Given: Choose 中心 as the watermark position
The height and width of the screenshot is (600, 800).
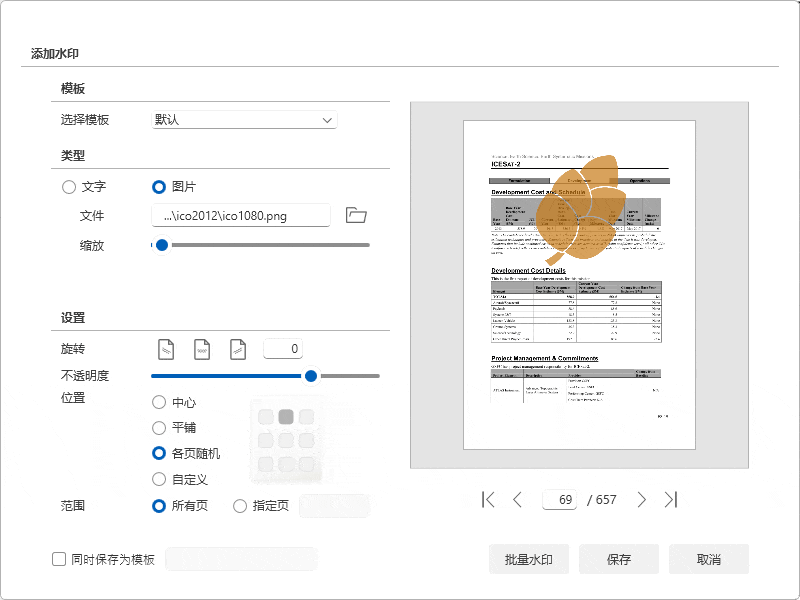Looking at the screenshot, I should pos(158,402).
